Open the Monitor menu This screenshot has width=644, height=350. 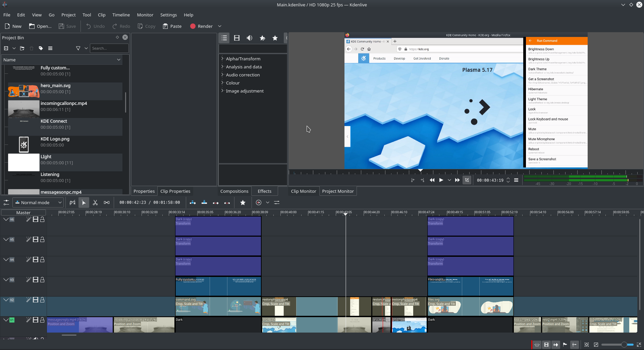tap(145, 15)
